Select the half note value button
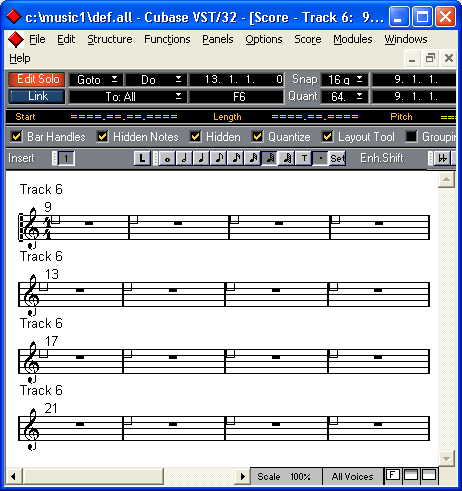The image size is (462, 491). click(184, 158)
